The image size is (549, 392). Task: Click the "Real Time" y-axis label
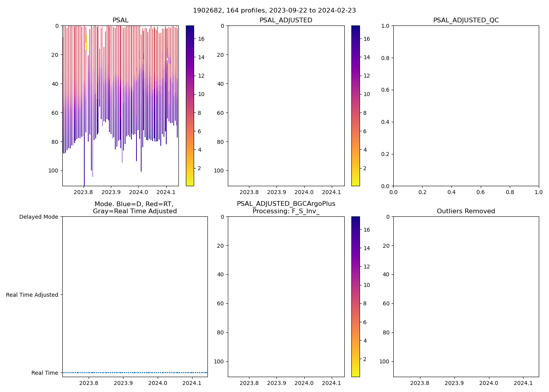[45, 373]
